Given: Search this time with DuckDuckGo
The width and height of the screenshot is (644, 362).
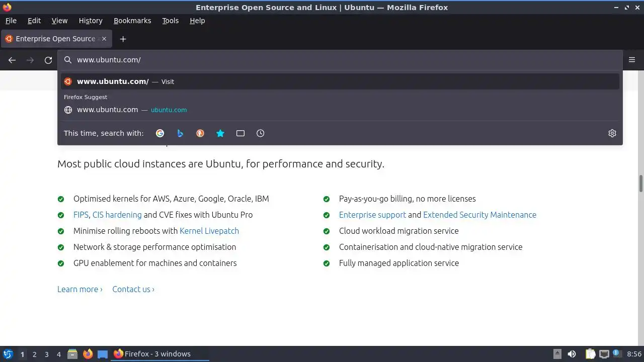Looking at the screenshot, I should (x=200, y=133).
